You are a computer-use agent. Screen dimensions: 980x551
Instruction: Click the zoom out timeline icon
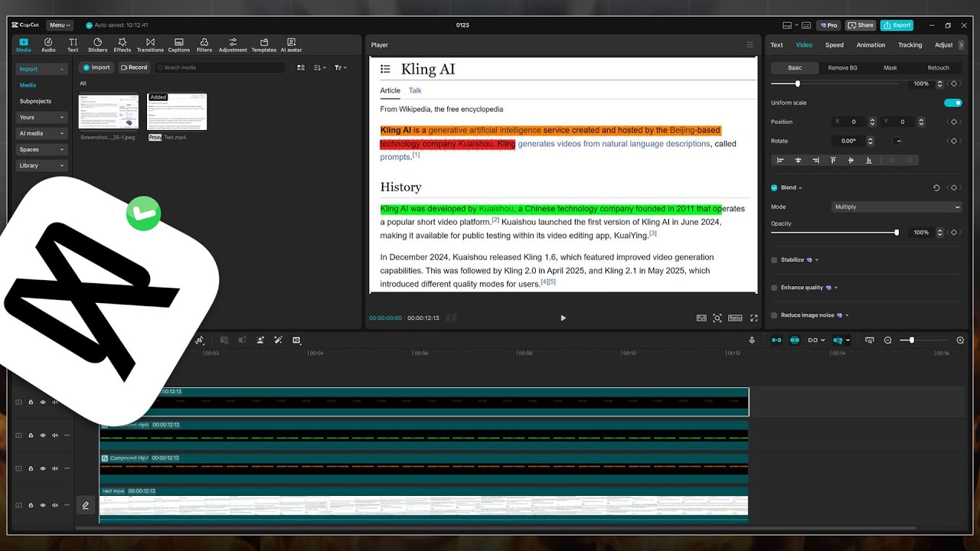coord(888,340)
